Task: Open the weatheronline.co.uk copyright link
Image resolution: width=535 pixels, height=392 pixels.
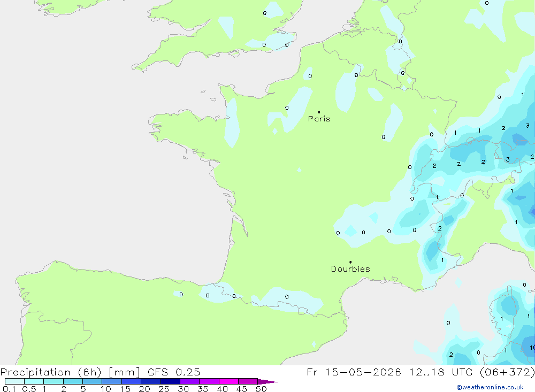Action: pos(490,387)
